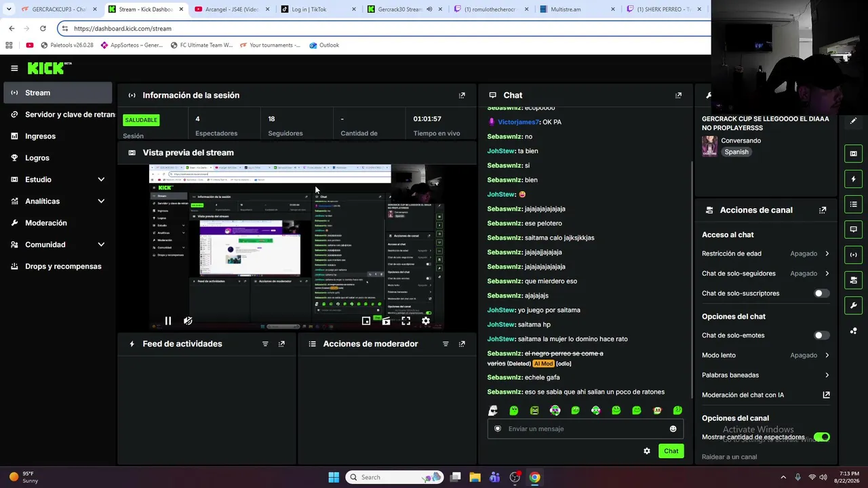
Task: Unmute the stream preview audio
Action: tap(188, 321)
